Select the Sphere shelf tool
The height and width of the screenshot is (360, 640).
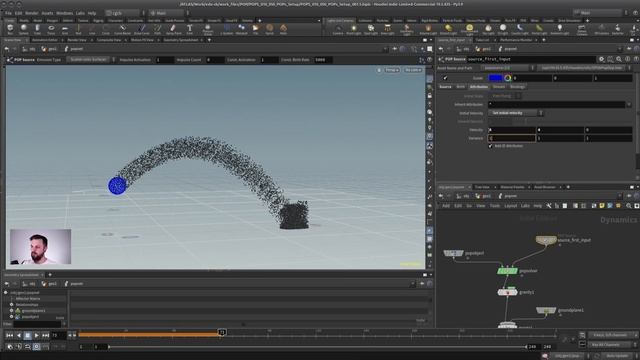coord(24,29)
